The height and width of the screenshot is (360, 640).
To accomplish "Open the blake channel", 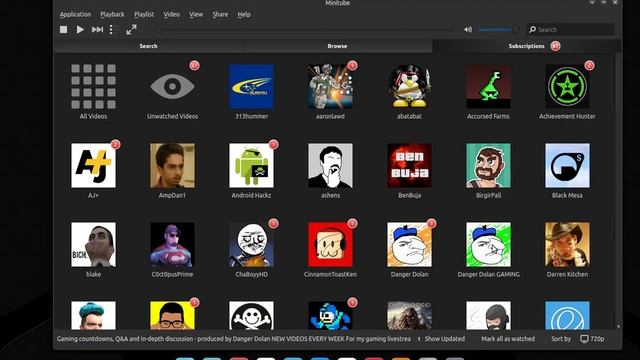I will pyautogui.click(x=93, y=244).
